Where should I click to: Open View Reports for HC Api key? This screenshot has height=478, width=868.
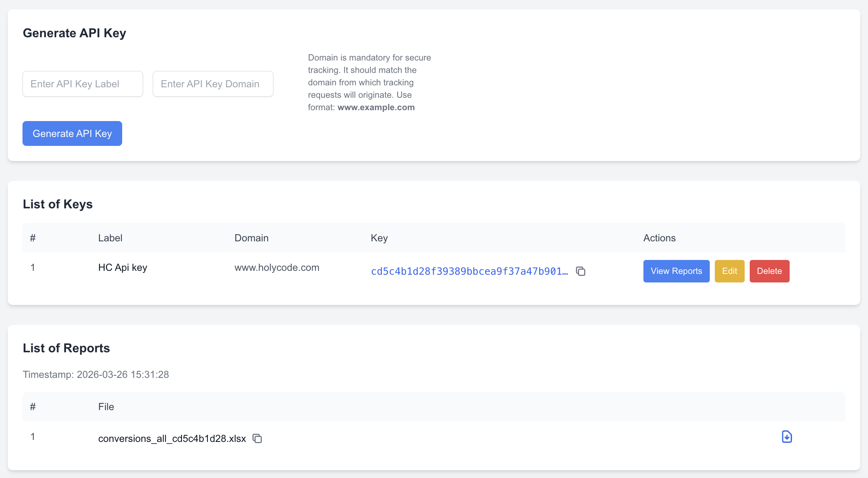point(676,271)
